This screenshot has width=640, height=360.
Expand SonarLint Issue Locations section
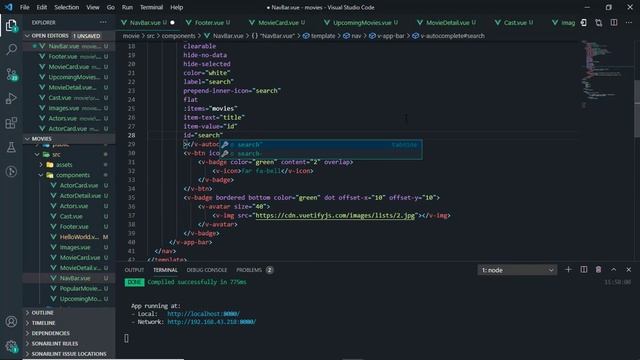click(69, 354)
